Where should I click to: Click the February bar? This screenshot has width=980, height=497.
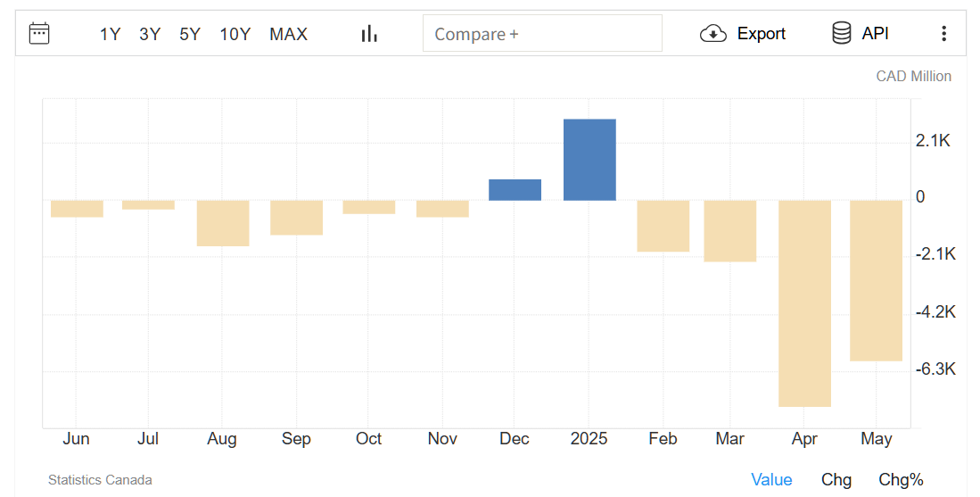(663, 226)
